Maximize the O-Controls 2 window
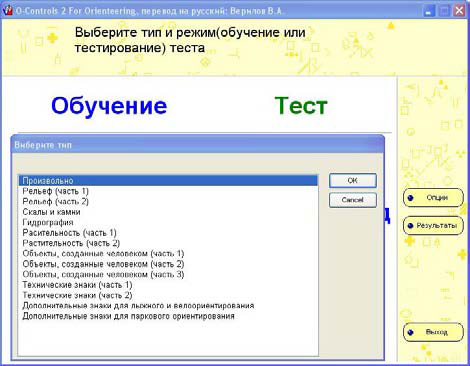 [444, 11]
